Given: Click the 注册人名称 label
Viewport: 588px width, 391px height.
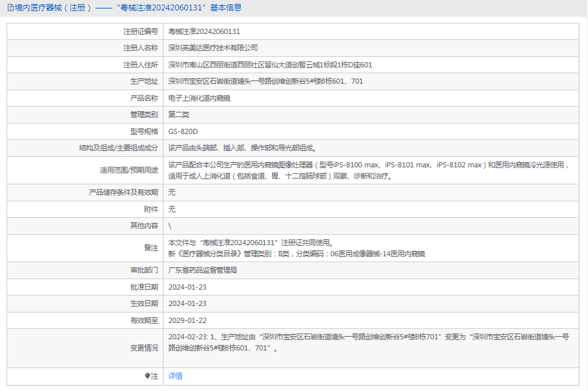Looking at the screenshot, I should click(141, 48).
